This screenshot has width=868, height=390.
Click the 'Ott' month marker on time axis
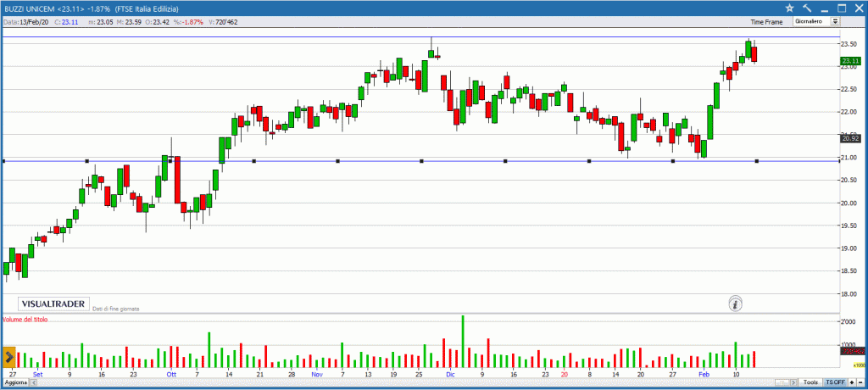(x=171, y=375)
